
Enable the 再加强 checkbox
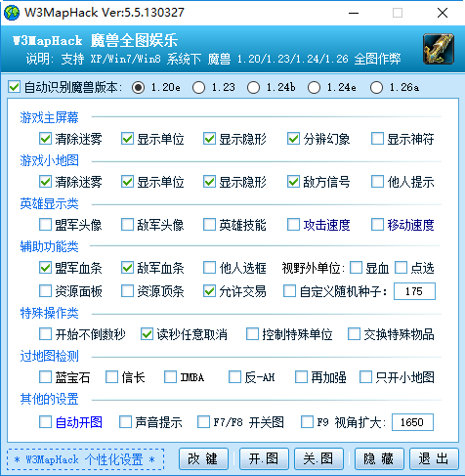tap(301, 377)
